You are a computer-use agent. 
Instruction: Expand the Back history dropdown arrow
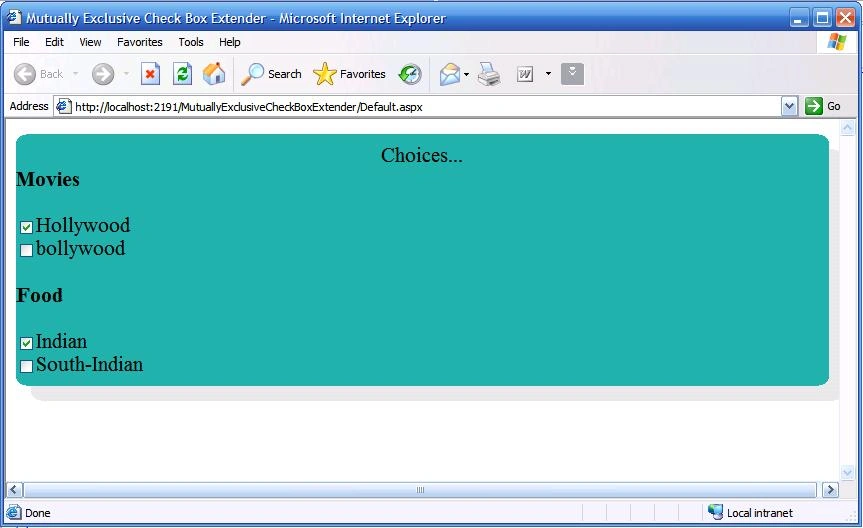click(x=75, y=74)
